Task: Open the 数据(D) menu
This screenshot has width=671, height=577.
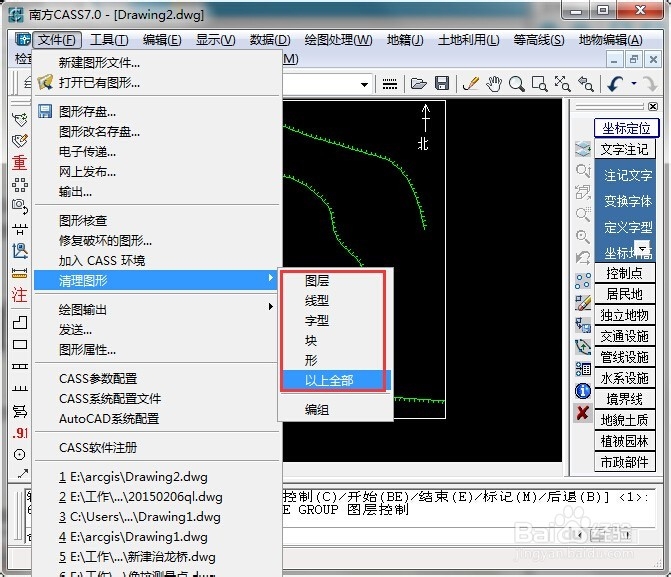Action: pyautogui.click(x=270, y=40)
